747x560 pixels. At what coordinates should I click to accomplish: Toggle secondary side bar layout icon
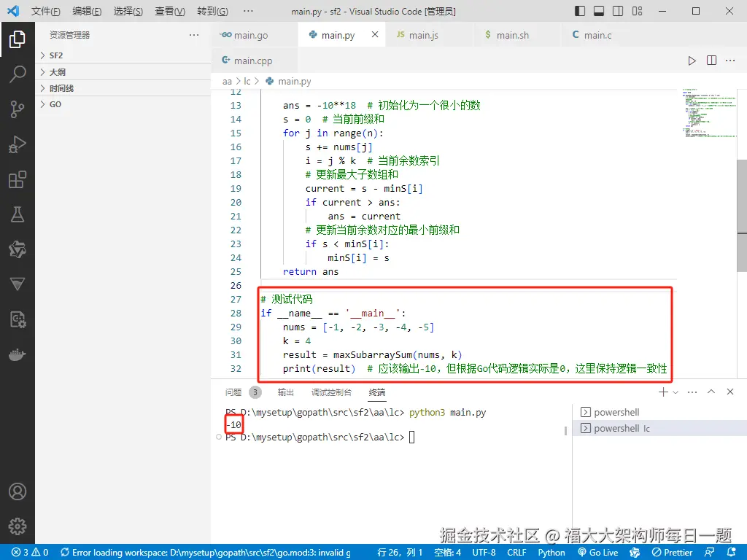[618, 11]
